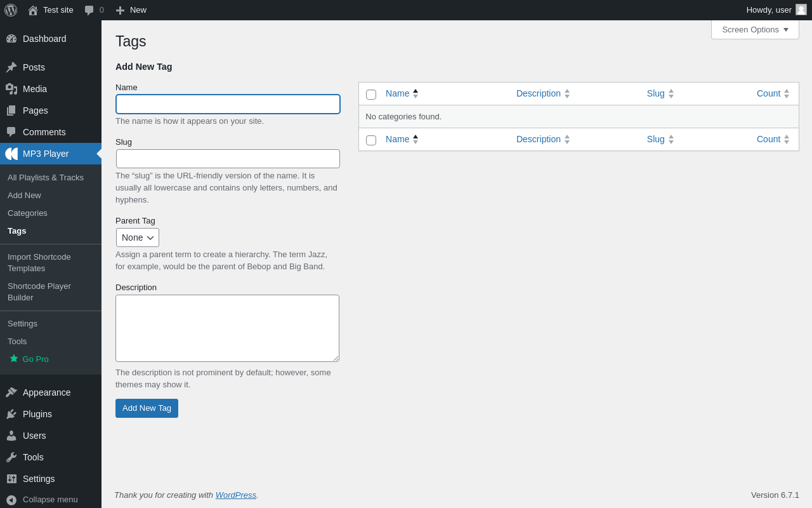812x508 pixels.
Task: Click the Appearance paintbrush icon
Action: [x=11, y=392]
